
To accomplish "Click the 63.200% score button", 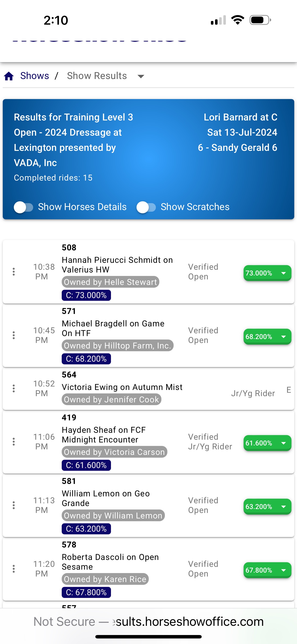I will (x=267, y=506).
